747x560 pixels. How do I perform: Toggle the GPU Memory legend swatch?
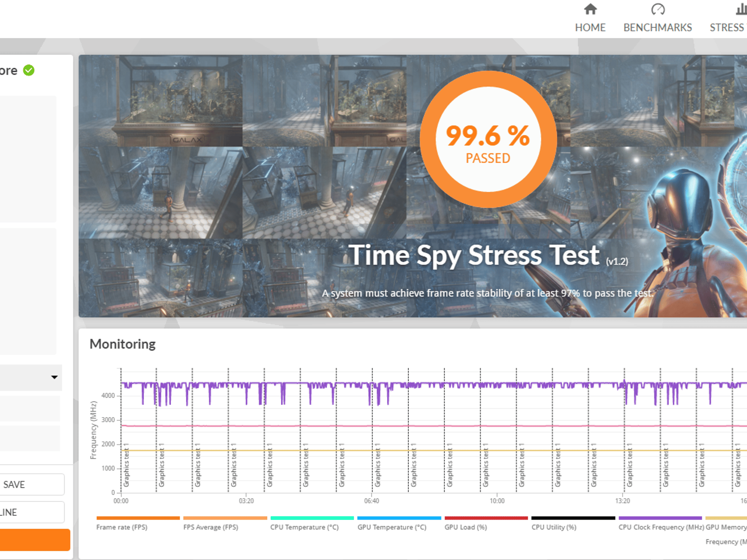[726, 518]
